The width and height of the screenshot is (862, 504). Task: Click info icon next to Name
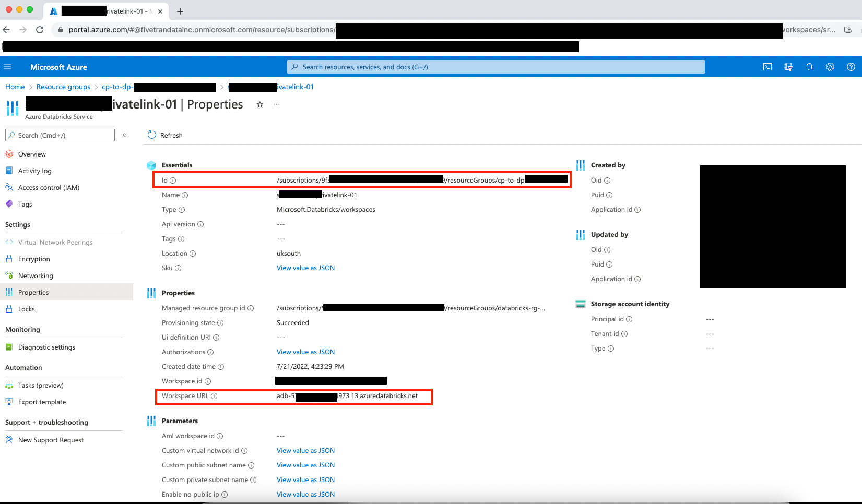pos(185,195)
